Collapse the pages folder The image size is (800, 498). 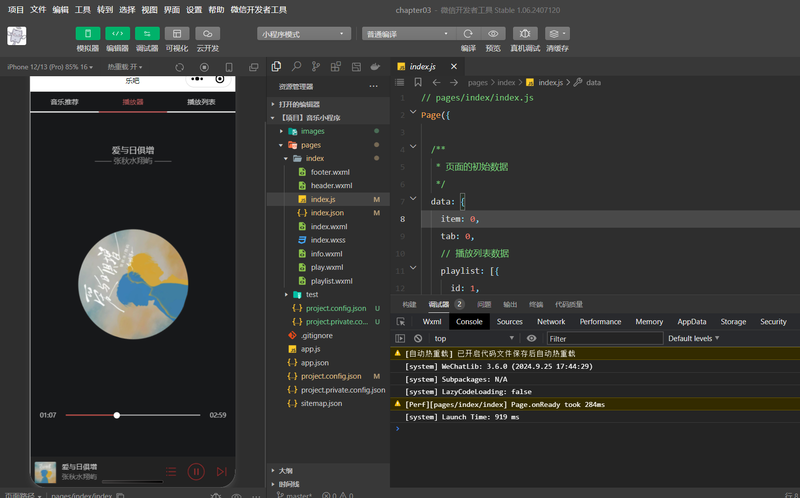click(x=328, y=145)
